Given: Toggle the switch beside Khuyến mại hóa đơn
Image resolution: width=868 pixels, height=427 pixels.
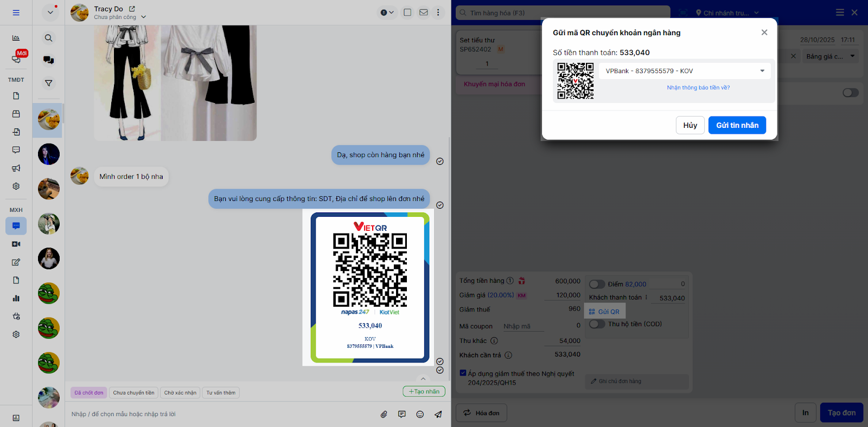Looking at the screenshot, I should 851,93.
